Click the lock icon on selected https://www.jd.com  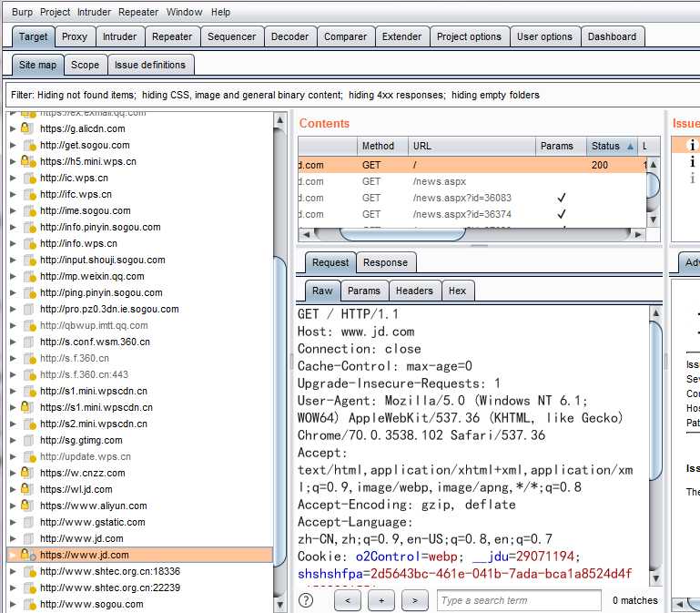[x=28, y=555]
